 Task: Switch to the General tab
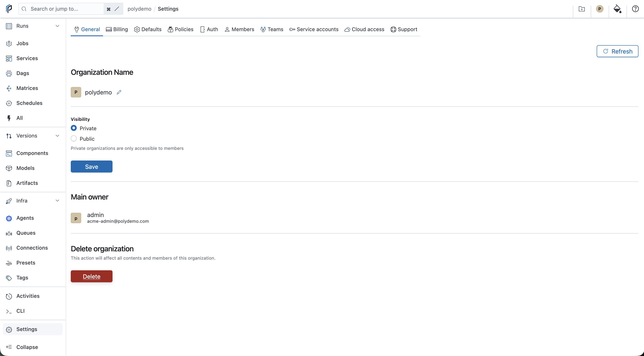(x=87, y=29)
